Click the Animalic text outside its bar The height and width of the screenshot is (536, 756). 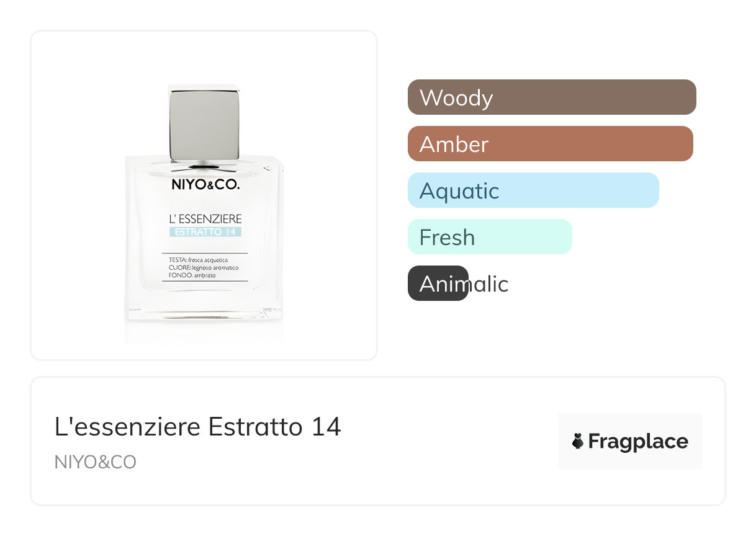[x=489, y=284]
